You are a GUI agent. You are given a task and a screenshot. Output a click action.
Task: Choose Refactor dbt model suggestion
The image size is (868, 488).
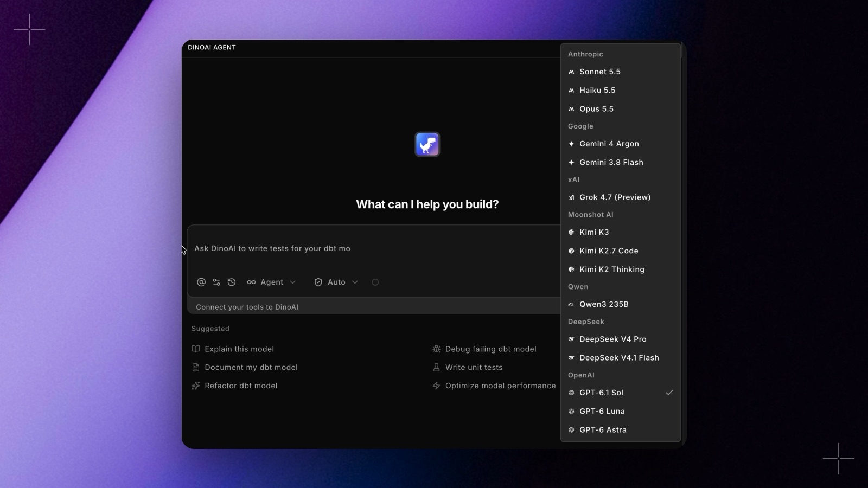(x=234, y=386)
